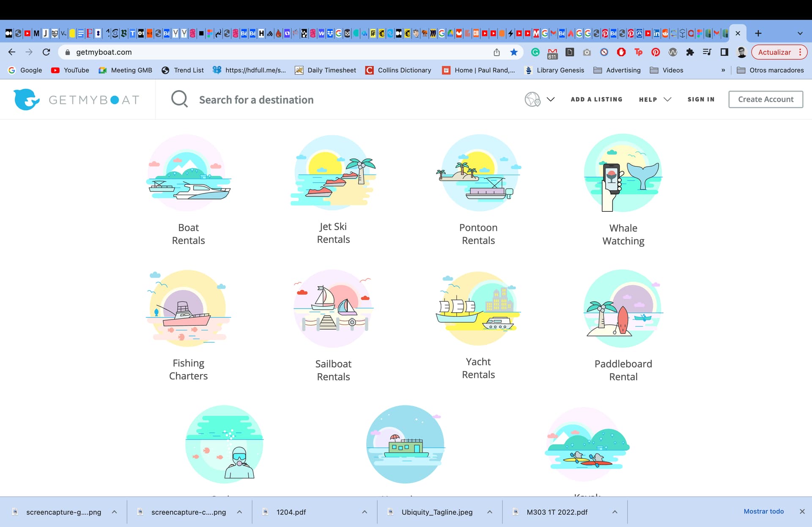
Task: Open the Boat Rentals illustration icon
Action: pyautogui.click(x=188, y=173)
